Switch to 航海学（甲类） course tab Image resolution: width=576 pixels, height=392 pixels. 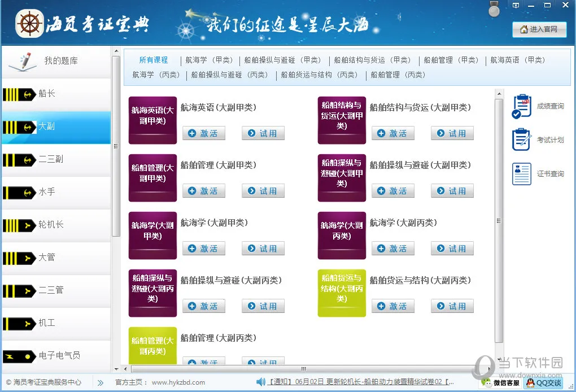[x=209, y=60]
